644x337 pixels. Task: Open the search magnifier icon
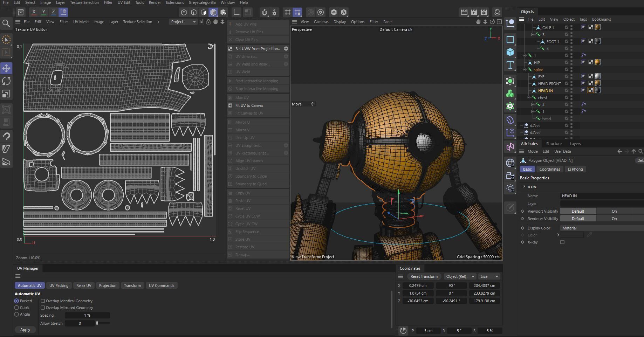(6, 23)
